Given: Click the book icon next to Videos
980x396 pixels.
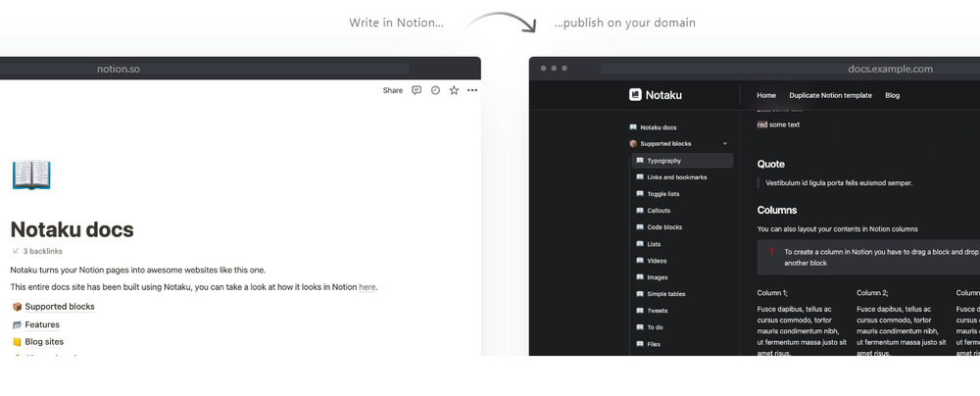Looking at the screenshot, I should [x=639, y=261].
